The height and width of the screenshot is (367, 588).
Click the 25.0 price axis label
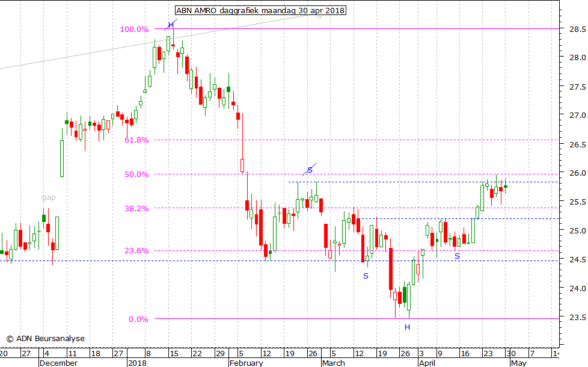tap(578, 231)
